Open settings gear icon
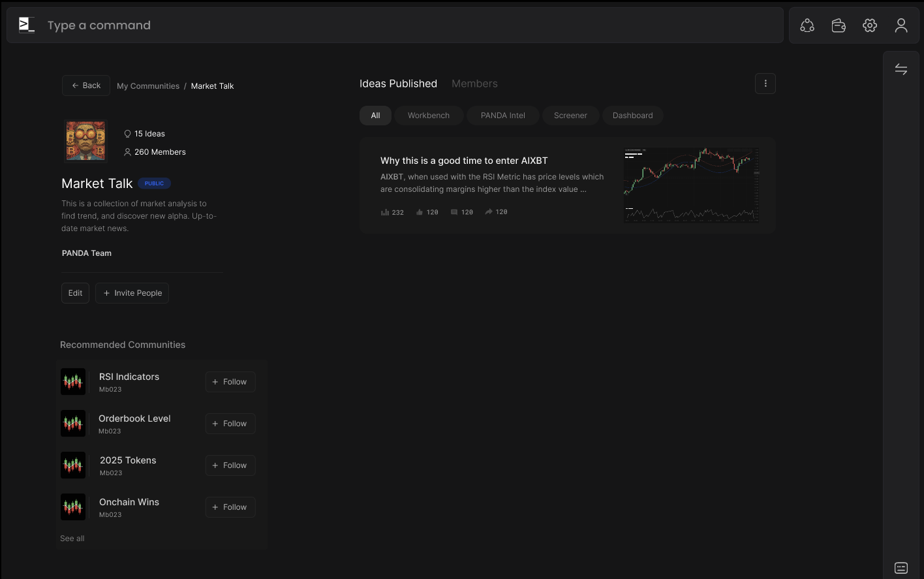This screenshot has width=924, height=579. [x=870, y=25]
